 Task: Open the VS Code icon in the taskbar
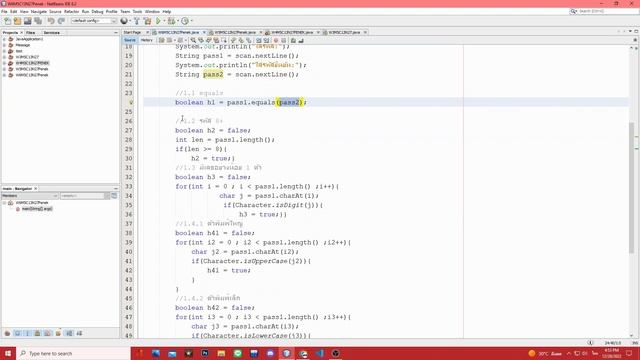320,353
